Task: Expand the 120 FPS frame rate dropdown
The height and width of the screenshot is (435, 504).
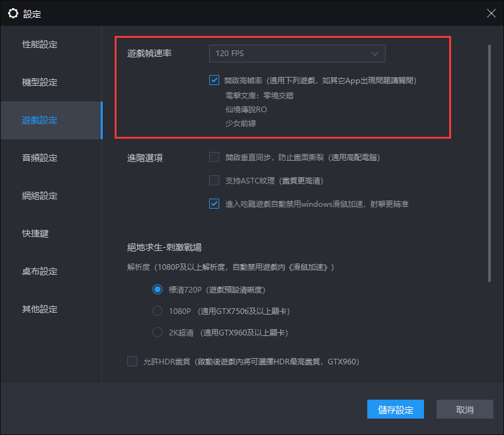Action: click(x=297, y=54)
